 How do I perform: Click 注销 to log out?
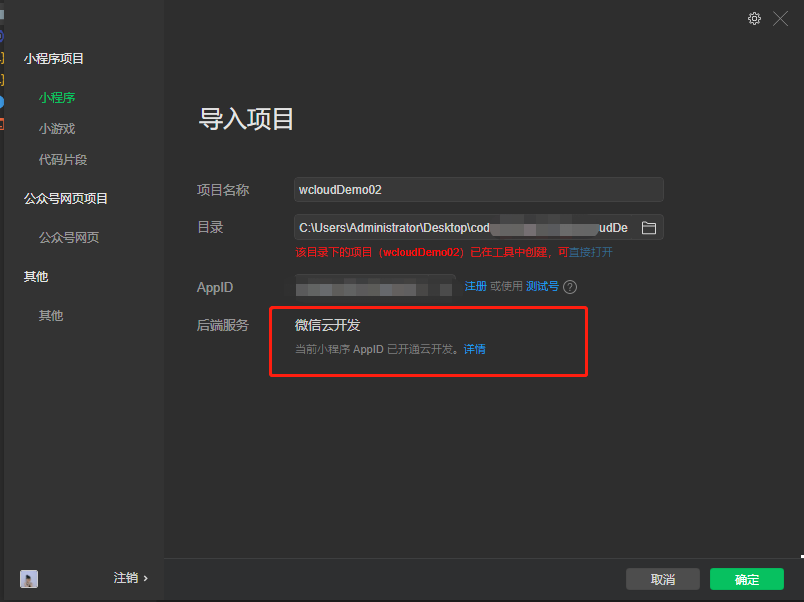pos(130,578)
